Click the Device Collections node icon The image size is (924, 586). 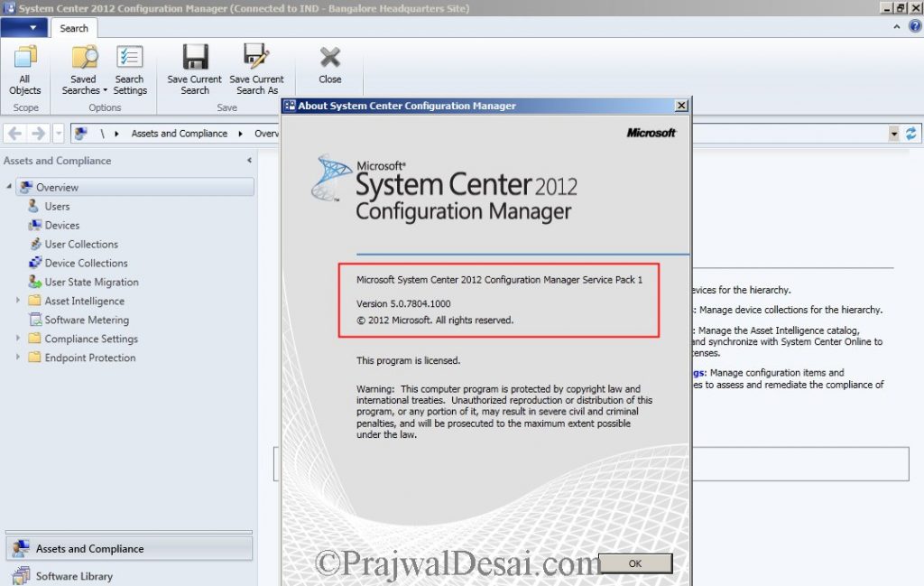[x=35, y=263]
